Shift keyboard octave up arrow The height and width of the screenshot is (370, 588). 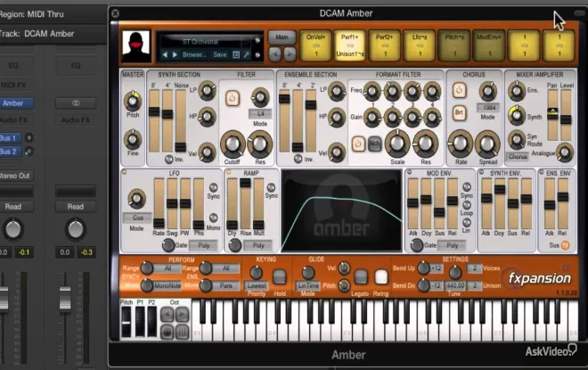183,315
